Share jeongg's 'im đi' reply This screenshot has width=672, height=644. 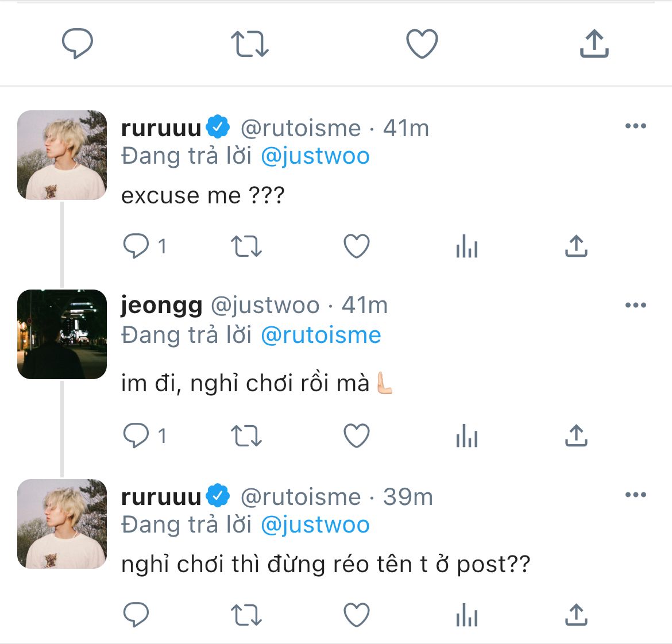576,435
